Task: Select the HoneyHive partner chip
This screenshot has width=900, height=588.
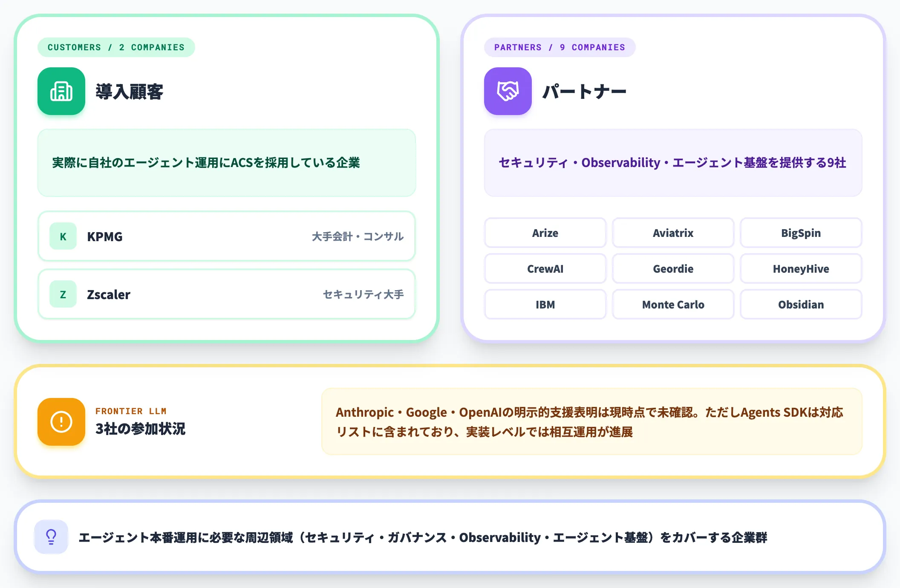Action: point(801,269)
